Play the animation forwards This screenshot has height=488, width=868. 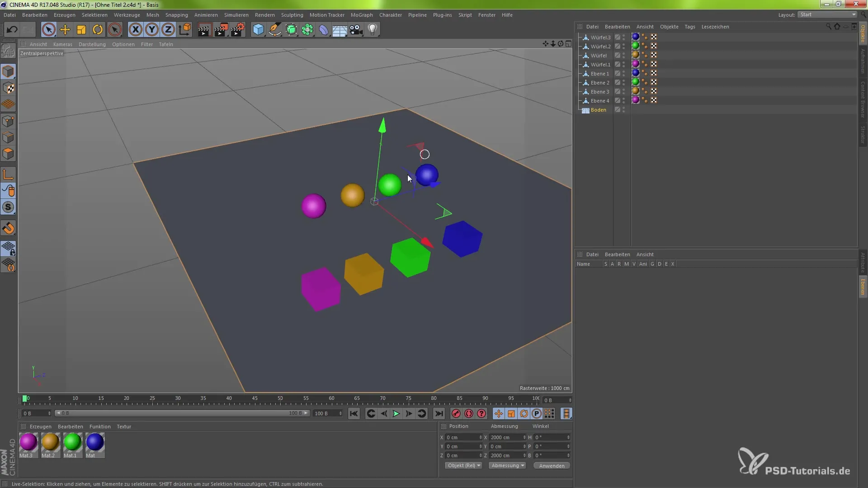tap(396, 413)
